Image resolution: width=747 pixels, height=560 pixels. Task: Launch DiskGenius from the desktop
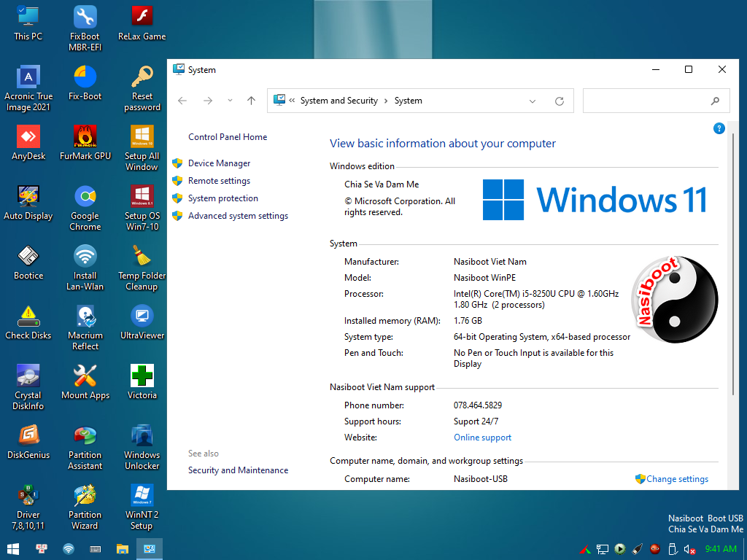pos(28,436)
